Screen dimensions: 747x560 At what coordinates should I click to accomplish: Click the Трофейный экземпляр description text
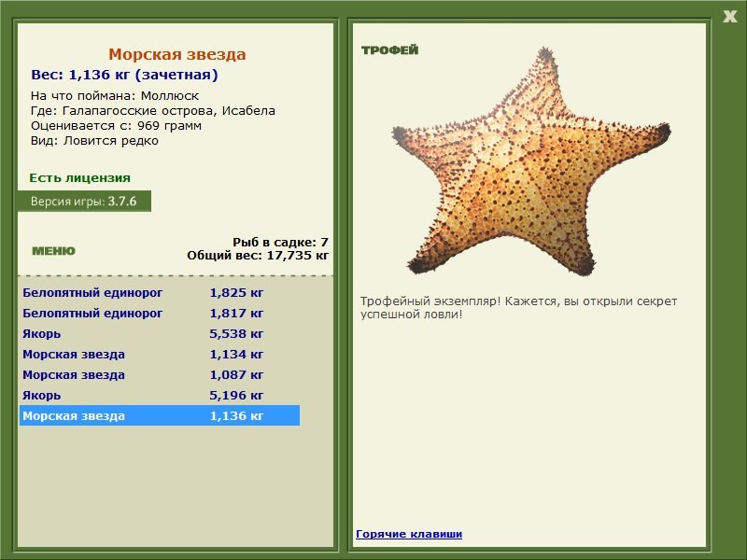pyautogui.click(x=518, y=308)
